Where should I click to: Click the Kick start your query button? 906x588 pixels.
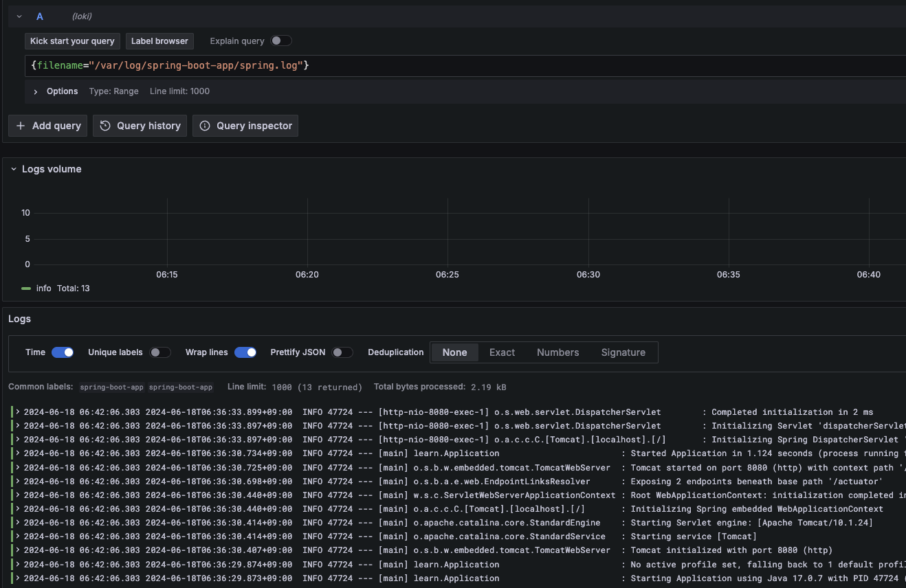pos(72,41)
